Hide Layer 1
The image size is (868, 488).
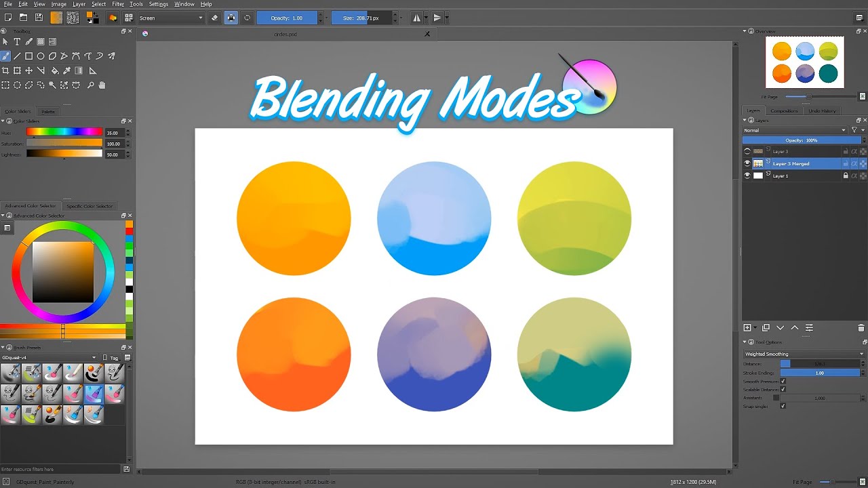click(x=747, y=176)
